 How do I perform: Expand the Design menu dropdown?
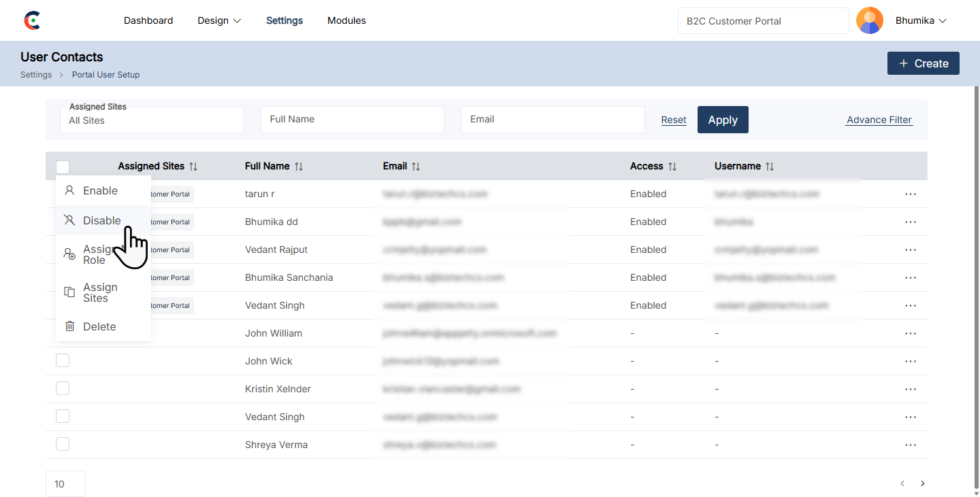click(219, 20)
